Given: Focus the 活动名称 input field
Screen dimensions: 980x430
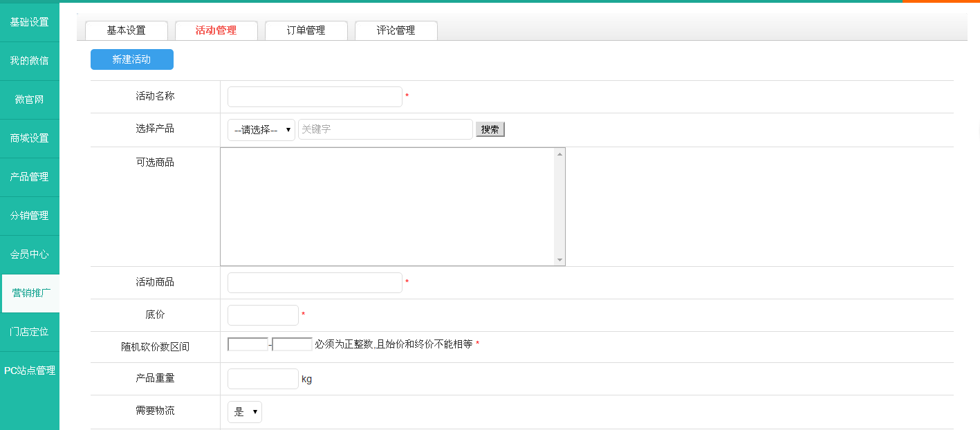Looking at the screenshot, I should pos(315,97).
